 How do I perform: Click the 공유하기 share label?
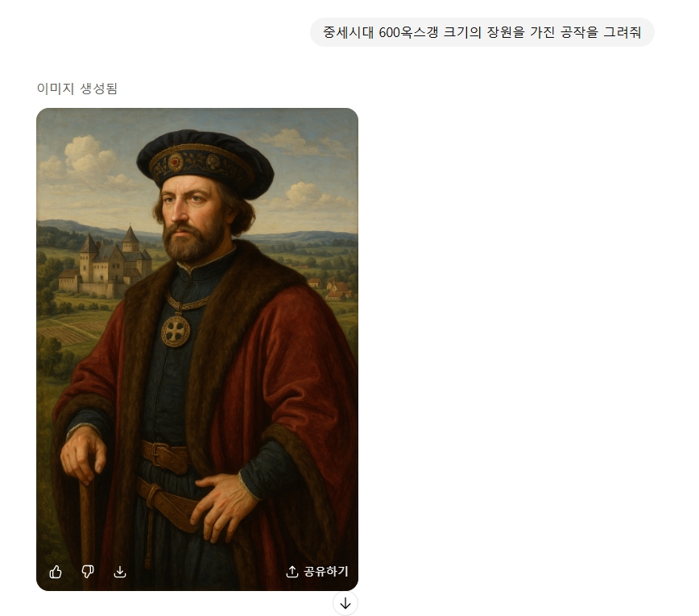(326, 572)
